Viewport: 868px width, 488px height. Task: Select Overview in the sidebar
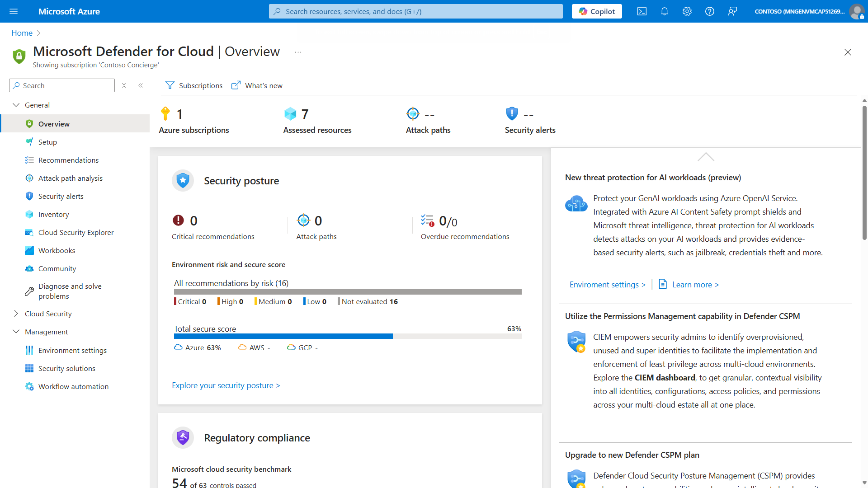[75, 123]
